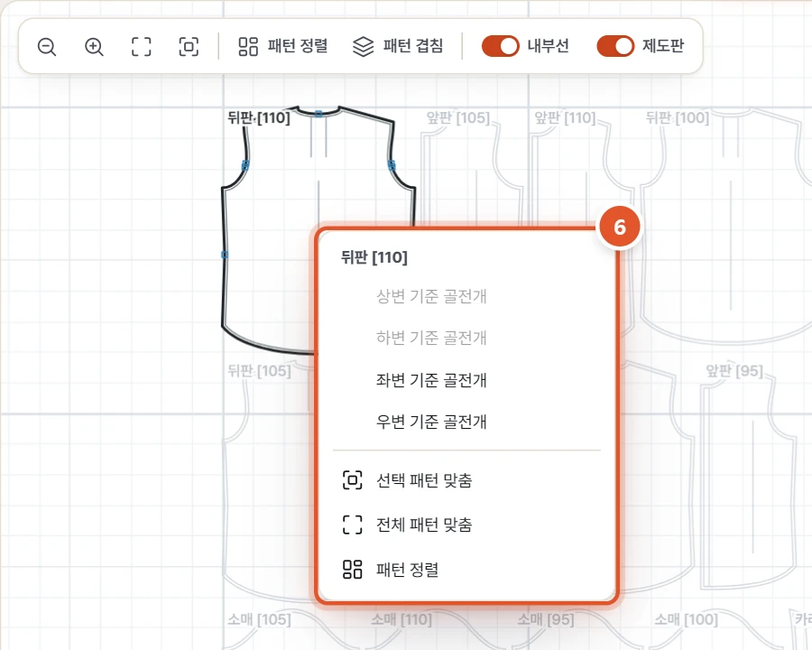Click the 소매 [95] pattern label
Viewport: 812px width, 650px height.
click(x=546, y=619)
